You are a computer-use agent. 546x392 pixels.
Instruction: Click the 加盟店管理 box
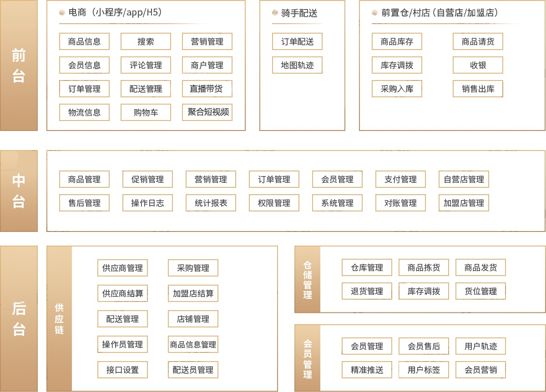coord(464,203)
